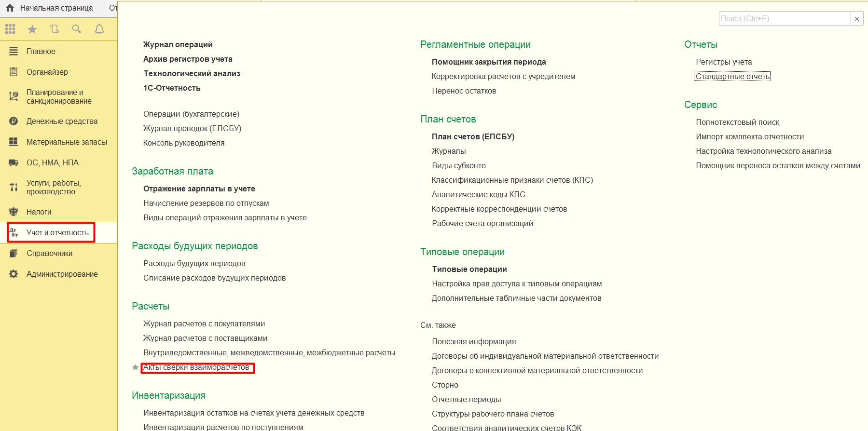Open Журнал расчетов с покупателями
The width and height of the screenshot is (868, 431).
point(204,323)
